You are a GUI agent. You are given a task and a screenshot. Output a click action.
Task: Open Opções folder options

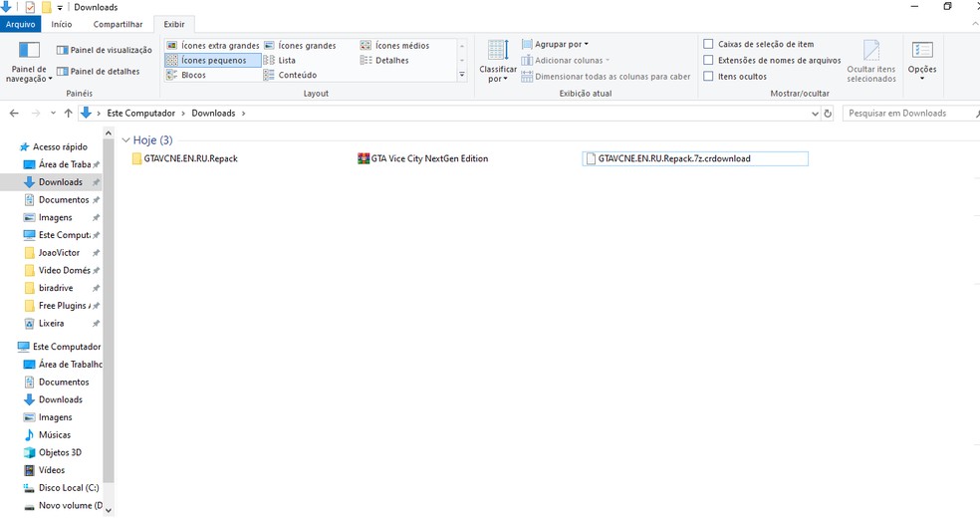[x=922, y=61]
